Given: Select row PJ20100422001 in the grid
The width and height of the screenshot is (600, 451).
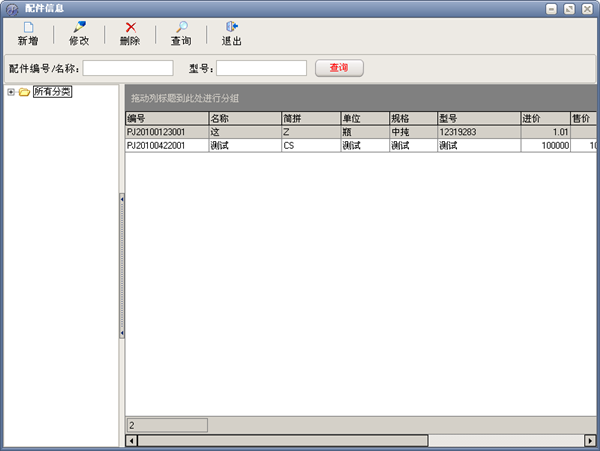Looking at the screenshot, I should [165, 145].
